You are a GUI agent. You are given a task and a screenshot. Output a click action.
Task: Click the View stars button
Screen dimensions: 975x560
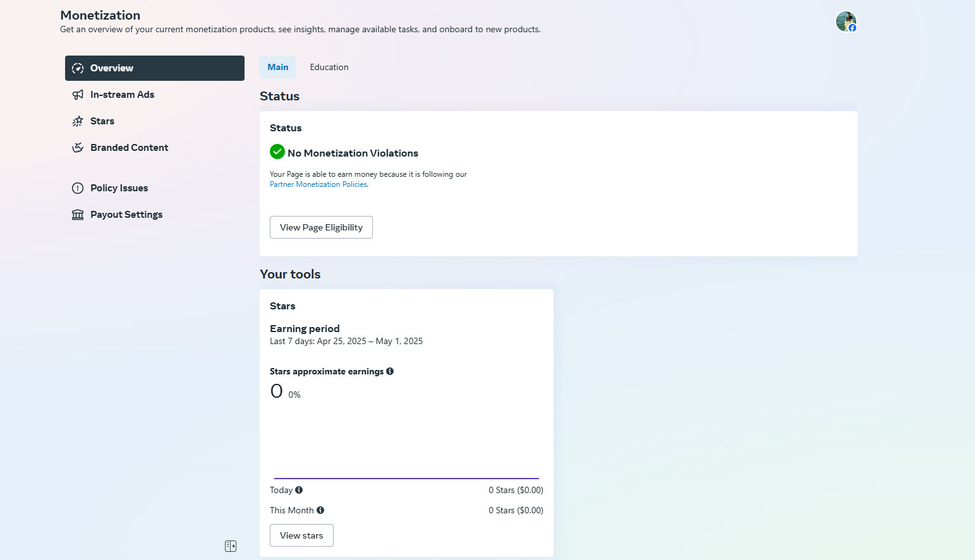click(x=301, y=535)
